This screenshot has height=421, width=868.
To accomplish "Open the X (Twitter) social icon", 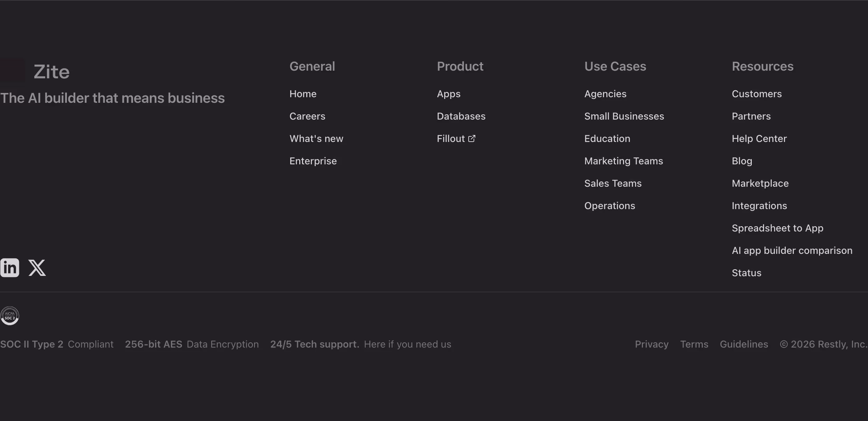I will (x=37, y=267).
